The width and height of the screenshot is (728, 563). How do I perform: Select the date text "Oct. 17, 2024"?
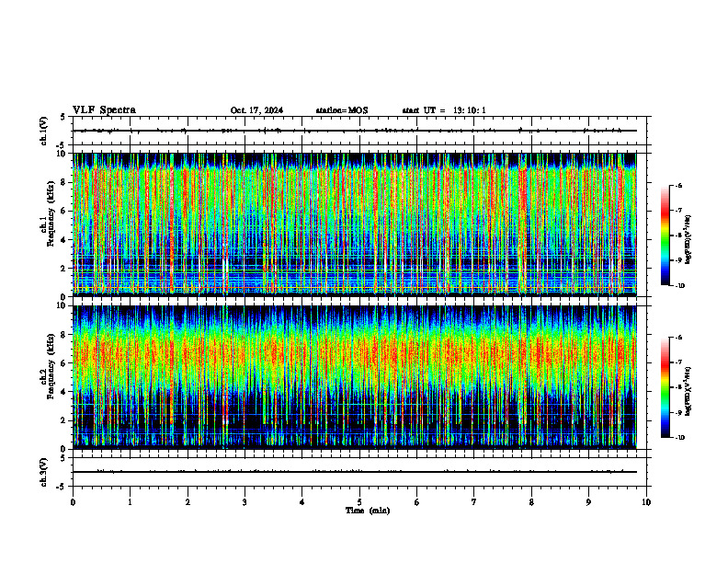tap(256, 110)
